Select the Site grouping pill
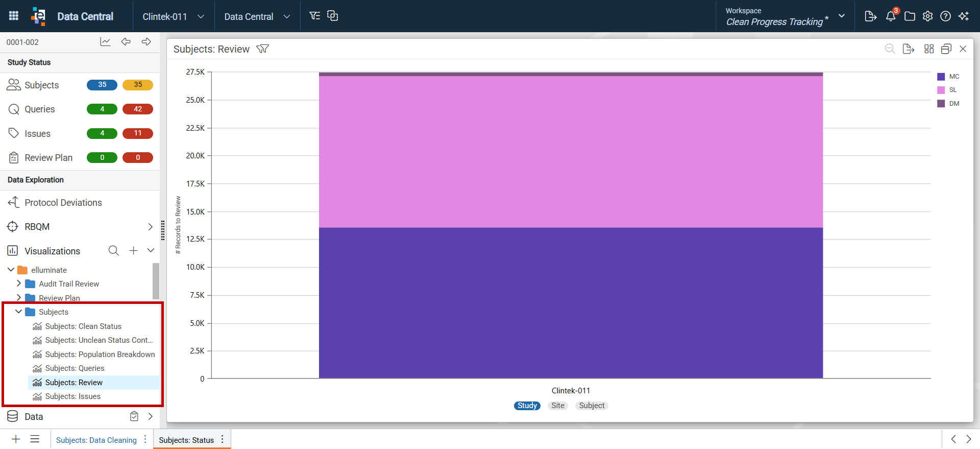 (558, 406)
